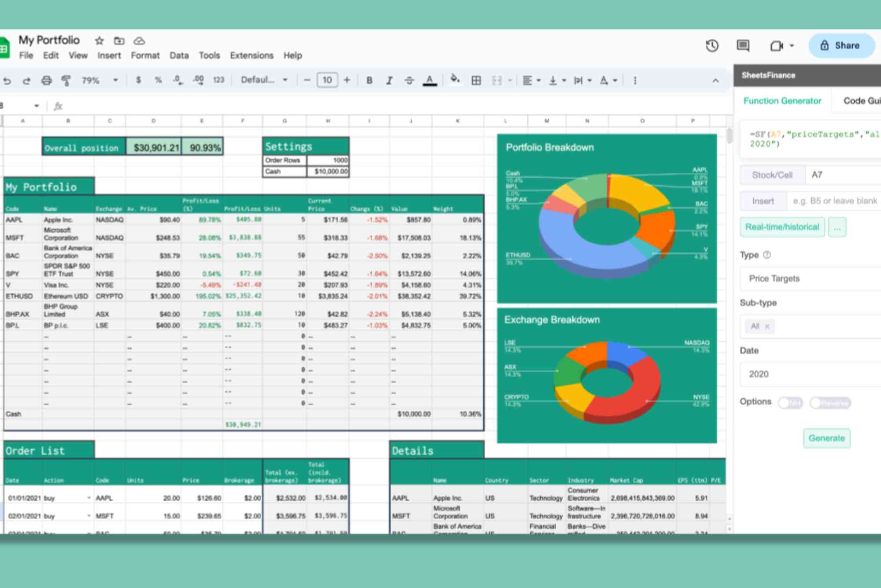Check cloud save status icon
The height and width of the screenshot is (588, 881).
[139, 41]
